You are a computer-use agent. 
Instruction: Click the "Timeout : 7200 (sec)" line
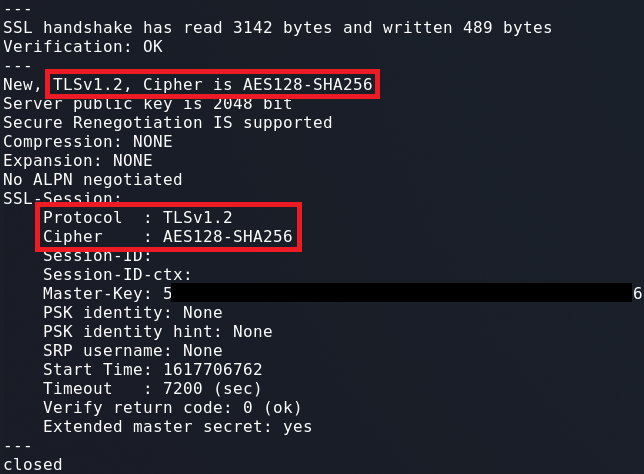[x=152, y=388]
